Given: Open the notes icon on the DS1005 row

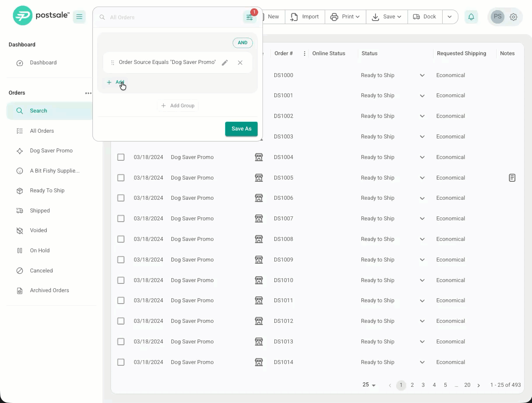Looking at the screenshot, I should (x=512, y=178).
